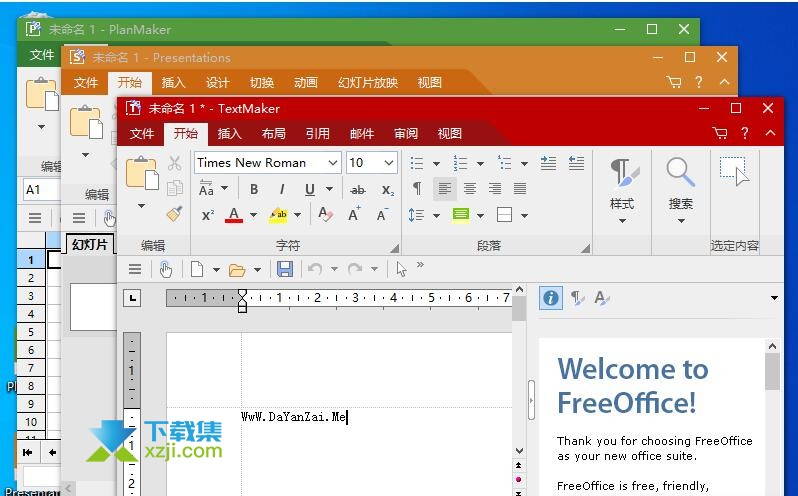Switch to the 引用 ribbon tab
The width and height of the screenshot is (798, 496).
(x=318, y=134)
